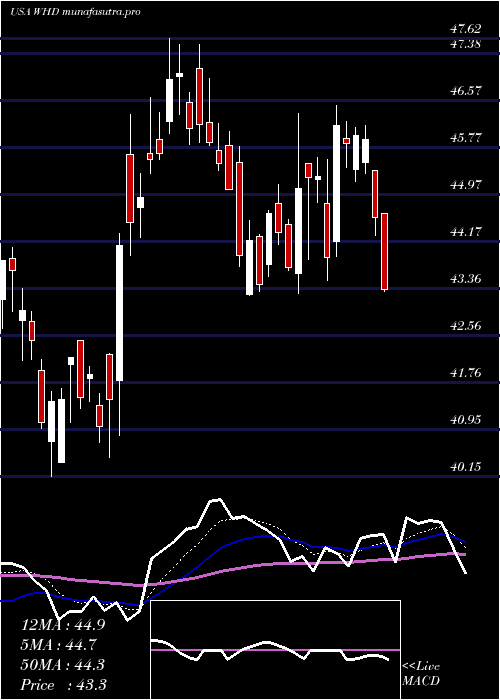The image size is (500, 700).
Task: Click the 45.77 price axis label
Action: coord(466,138)
